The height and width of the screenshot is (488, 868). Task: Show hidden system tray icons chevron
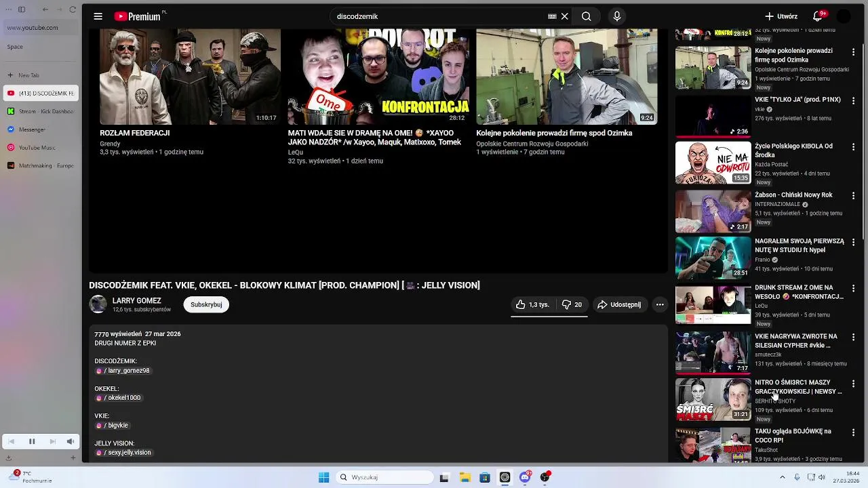tap(782, 478)
